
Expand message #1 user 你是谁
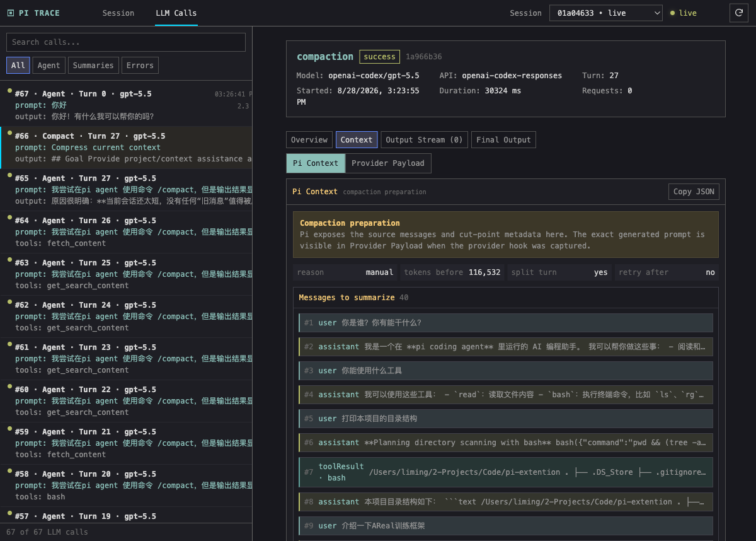pyautogui.click(x=506, y=323)
